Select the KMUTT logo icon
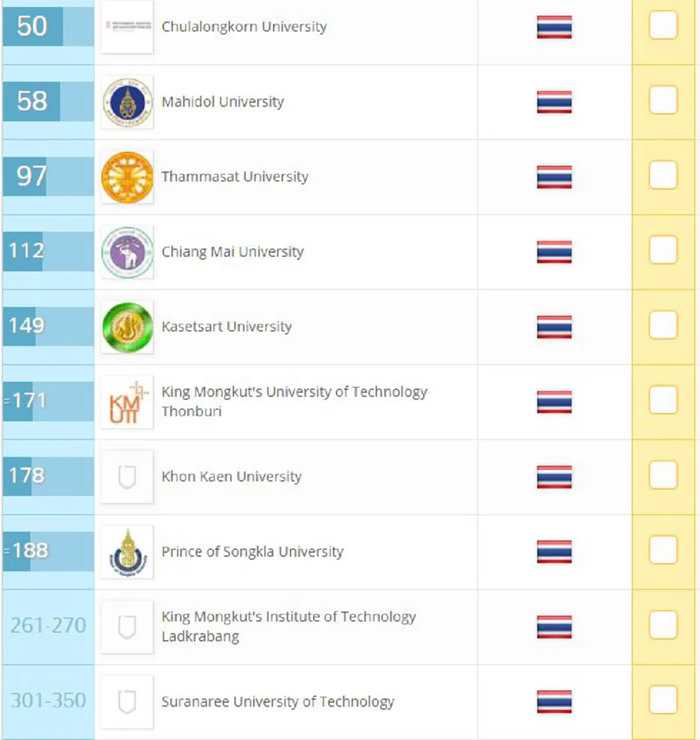 point(127,402)
